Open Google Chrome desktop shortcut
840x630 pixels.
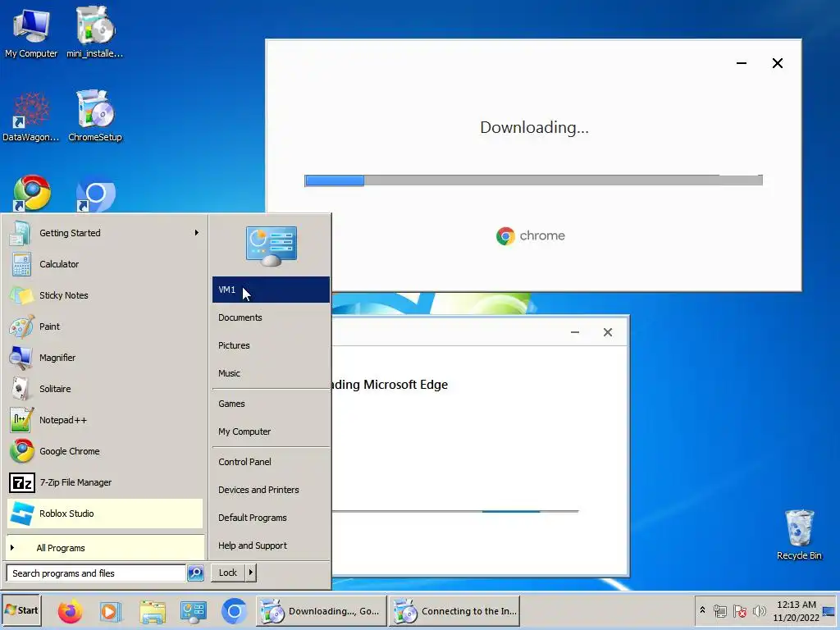[32, 193]
